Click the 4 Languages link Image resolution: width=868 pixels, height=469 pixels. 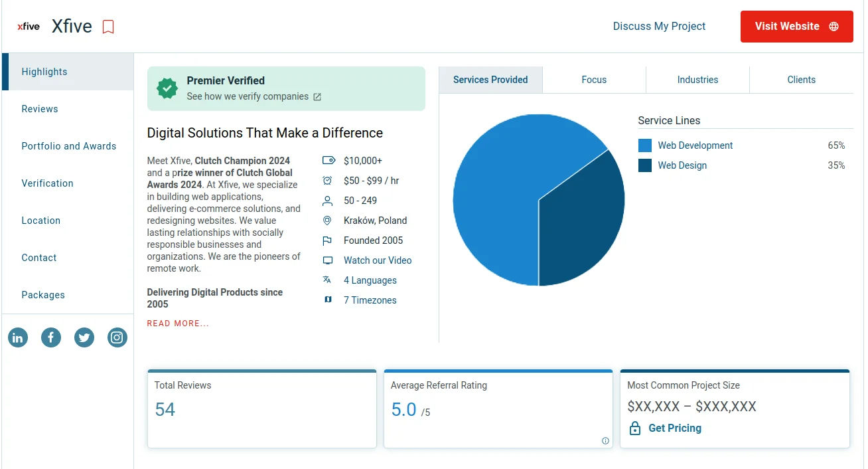[x=370, y=280]
